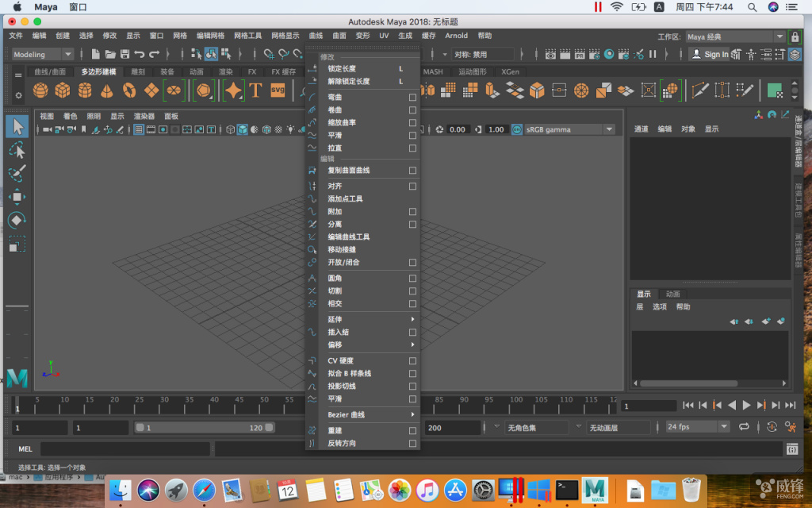This screenshot has height=508, width=812.
Task: Switch to the XGen shelf tab
Action: (x=510, y=71)
